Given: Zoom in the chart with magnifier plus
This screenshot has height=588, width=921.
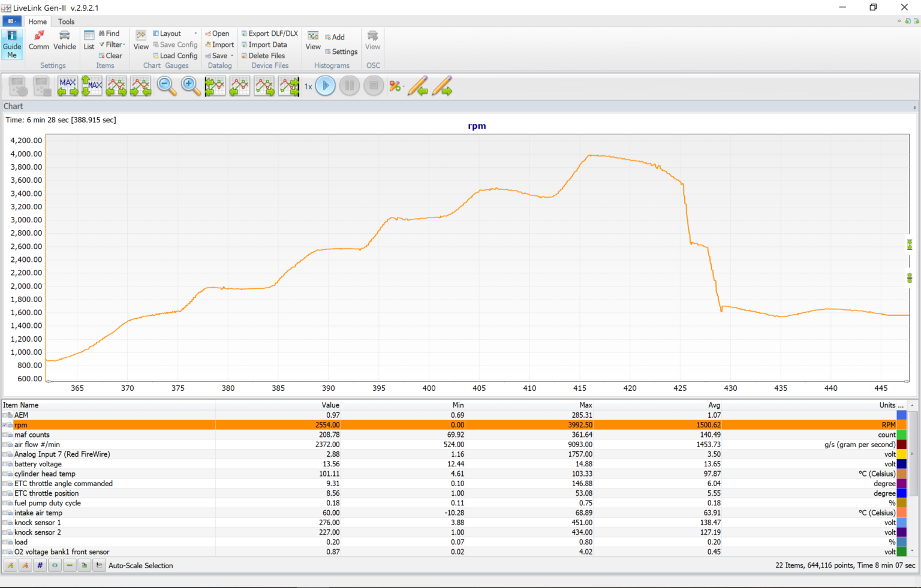Looking at the screenshot, I should tap(191, 86).
